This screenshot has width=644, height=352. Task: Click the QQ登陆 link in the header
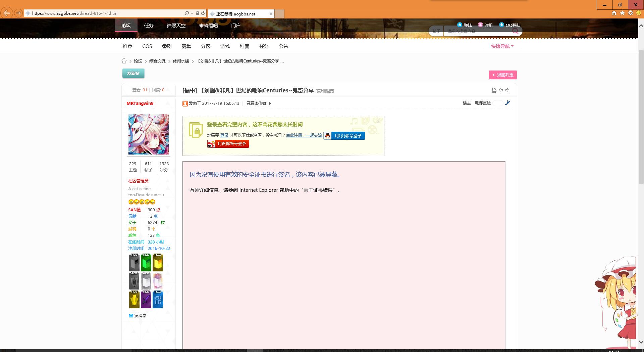pos(510,25)
